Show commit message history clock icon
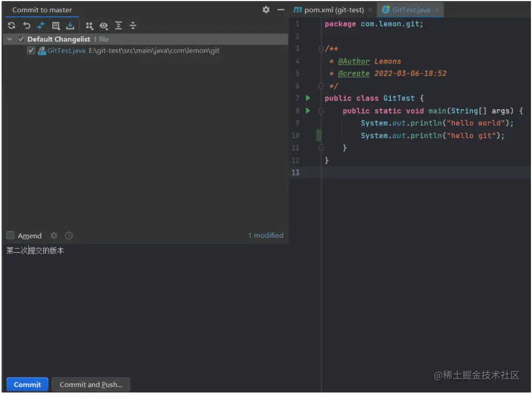 click(x=69, y=235)
